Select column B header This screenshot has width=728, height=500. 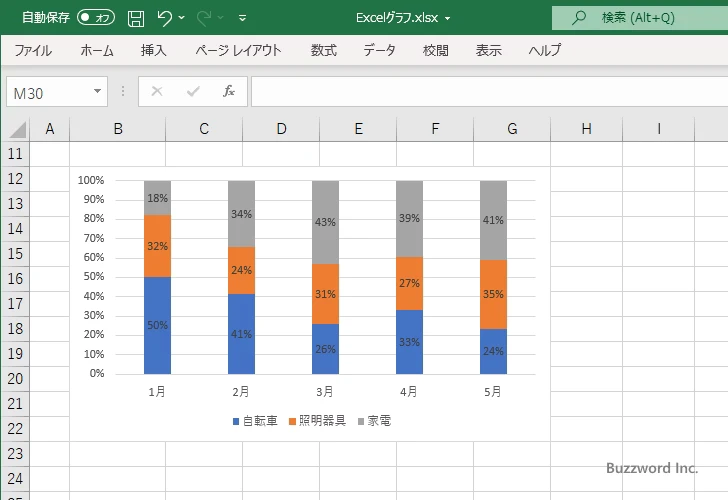click(118, 129)
